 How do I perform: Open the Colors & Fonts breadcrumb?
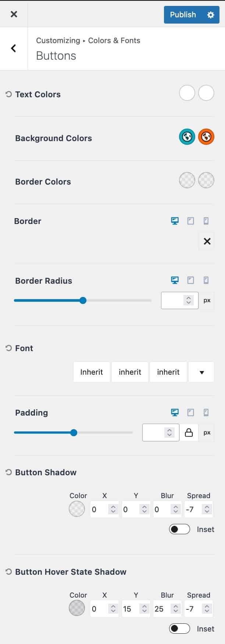coord(114,41)
